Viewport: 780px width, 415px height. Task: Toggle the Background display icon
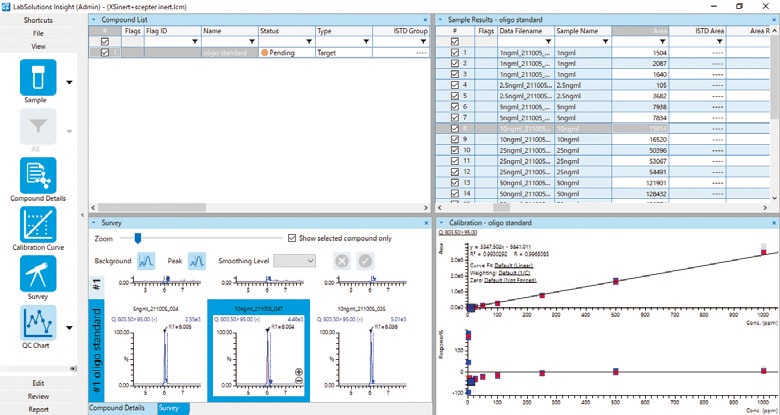click(x=146, y=260)
